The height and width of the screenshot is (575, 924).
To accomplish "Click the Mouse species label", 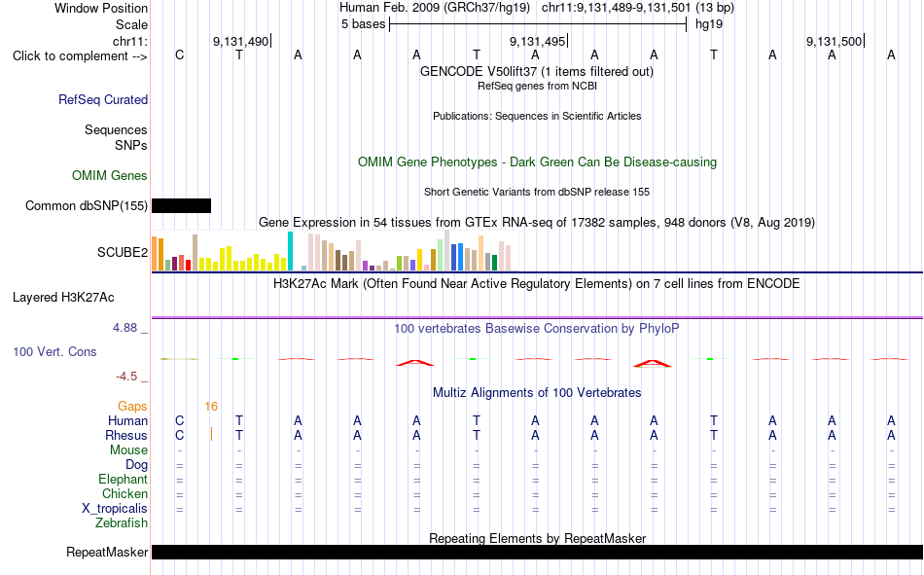I will [x=128, y=449].
